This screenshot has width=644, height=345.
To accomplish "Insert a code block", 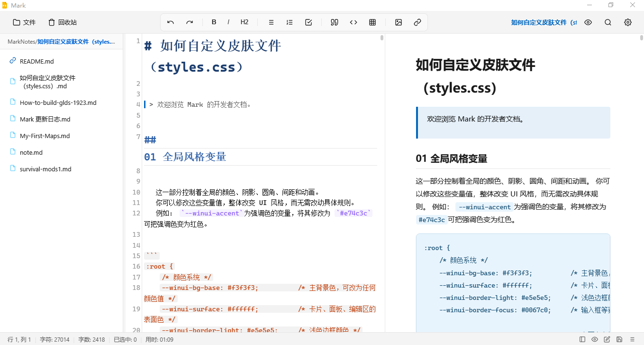I will pos(354,22).
